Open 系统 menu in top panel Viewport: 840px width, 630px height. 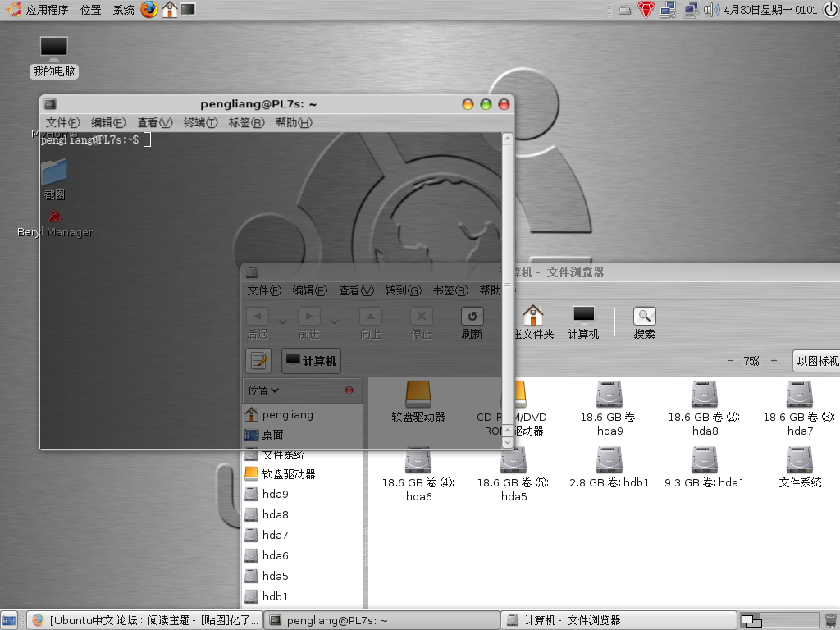click(x=123, y=10)
